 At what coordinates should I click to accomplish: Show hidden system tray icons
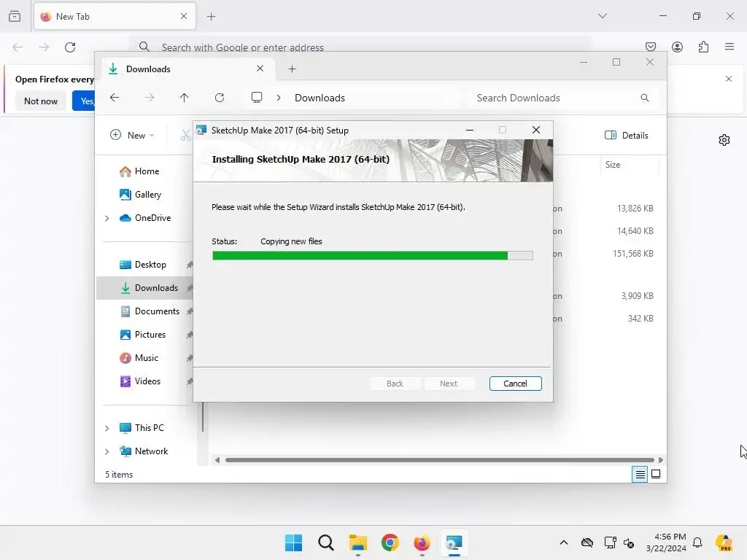(x=564, y=542)
